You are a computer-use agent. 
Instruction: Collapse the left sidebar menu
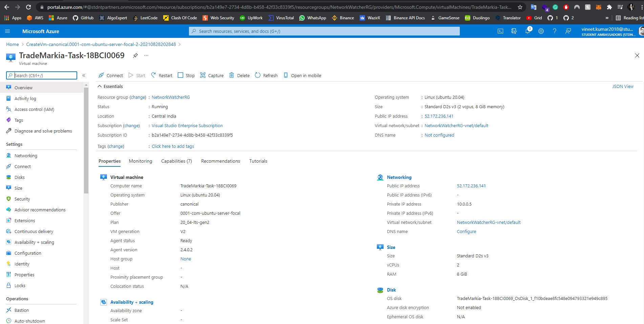pos(84,75)
